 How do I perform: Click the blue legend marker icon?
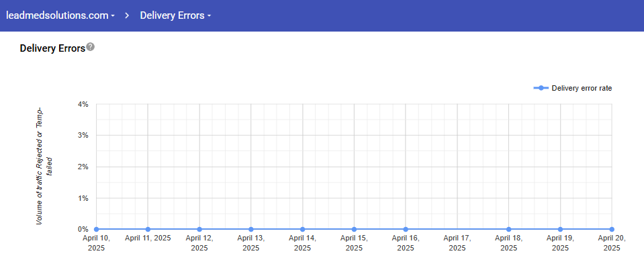point(541,88)
